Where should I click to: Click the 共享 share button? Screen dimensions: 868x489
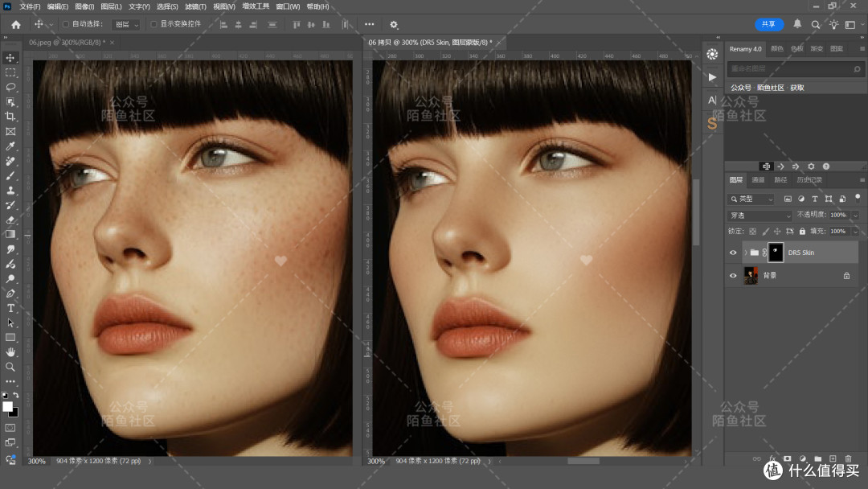(x=769, y=24)
